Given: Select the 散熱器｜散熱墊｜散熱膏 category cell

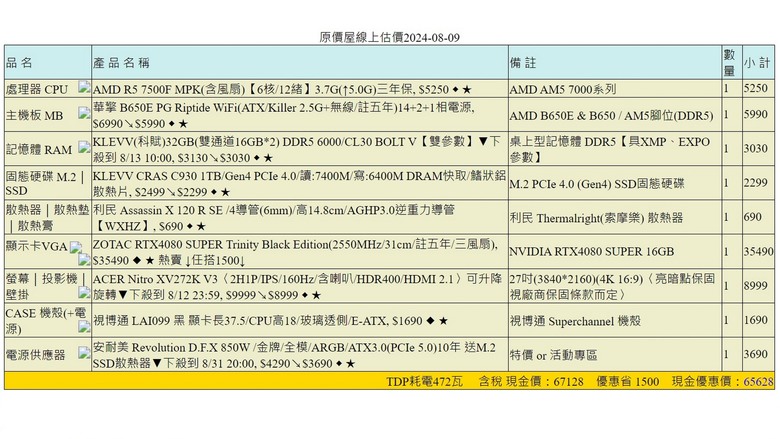Looking at the screenshot, I should [x=48, y=217].
